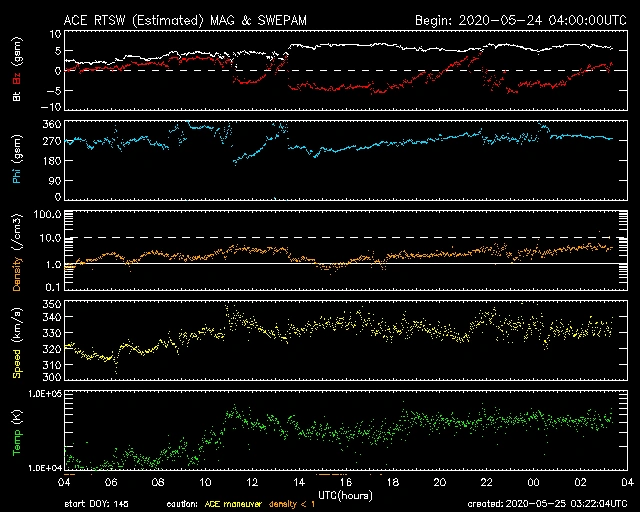The image size is (640, 512).
Task: Click the '18' hour label
Action: pyautogui.click(x=393, y=483)
